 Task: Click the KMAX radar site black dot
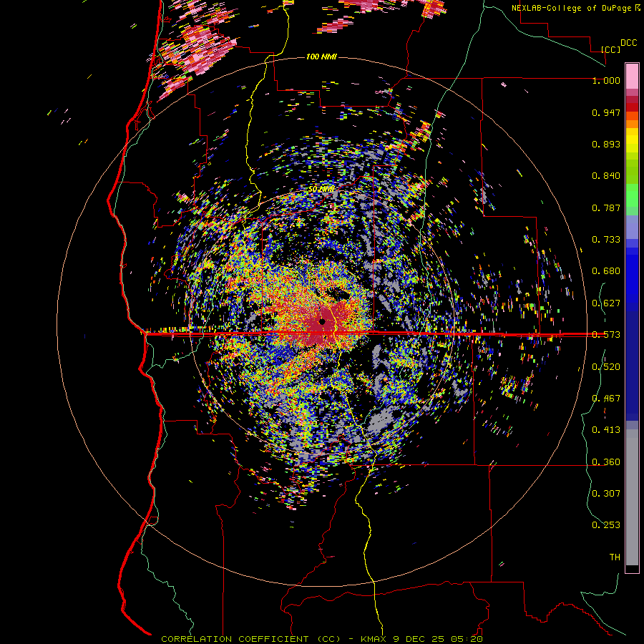(x=323, y=321)
